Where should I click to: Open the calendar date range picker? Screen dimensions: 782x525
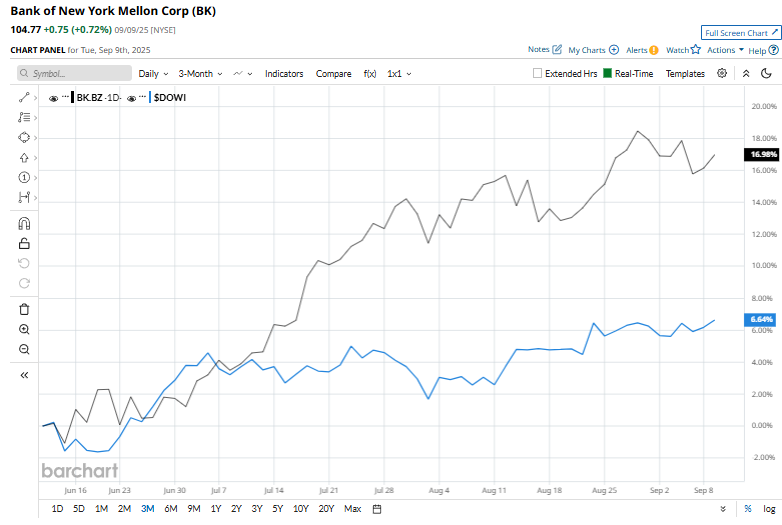pos(377,509)
